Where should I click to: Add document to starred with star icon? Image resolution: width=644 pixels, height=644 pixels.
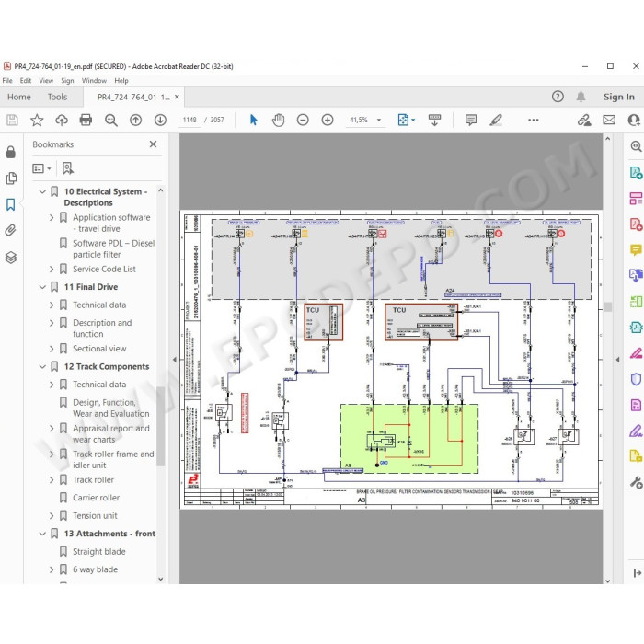pyautogui.click(x=37, y=120)
